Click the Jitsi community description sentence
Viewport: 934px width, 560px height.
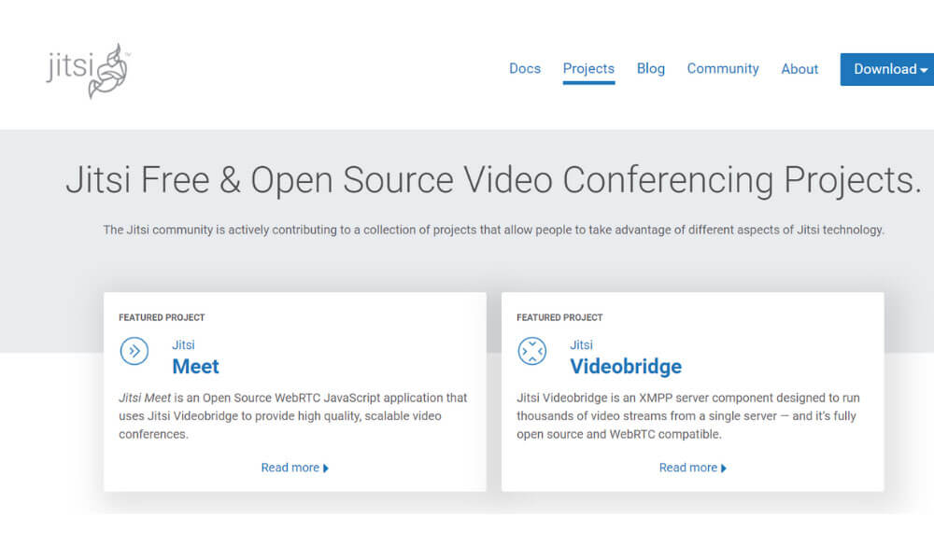pyautogui.click(x=493, y=230)
